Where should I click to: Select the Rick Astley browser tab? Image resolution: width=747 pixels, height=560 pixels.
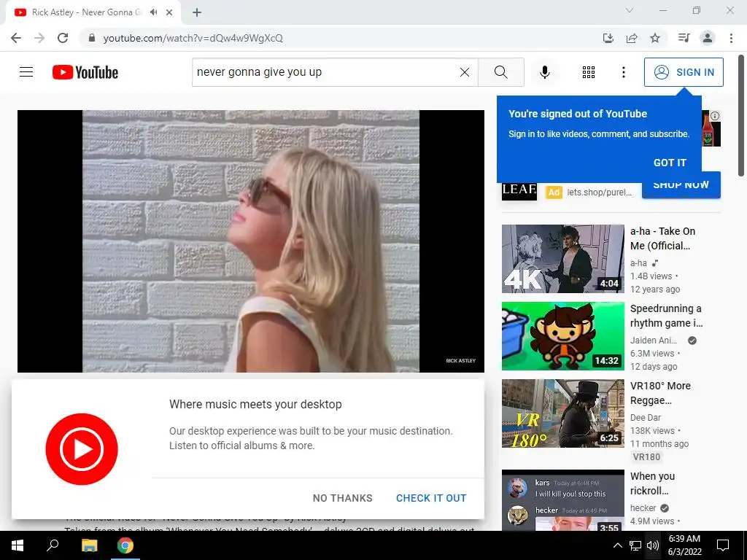pos(93,12)
